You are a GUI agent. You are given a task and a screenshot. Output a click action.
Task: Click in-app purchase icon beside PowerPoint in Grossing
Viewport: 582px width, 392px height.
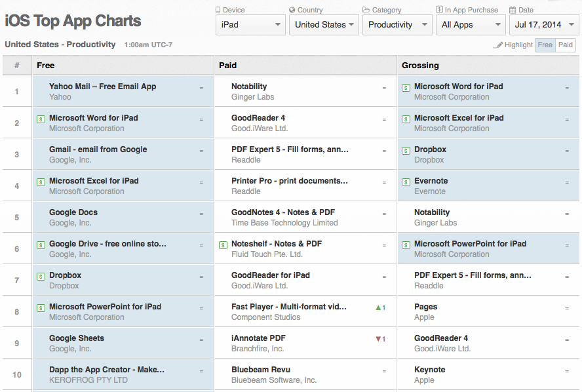pyautogui.click(x=406, y=245)
